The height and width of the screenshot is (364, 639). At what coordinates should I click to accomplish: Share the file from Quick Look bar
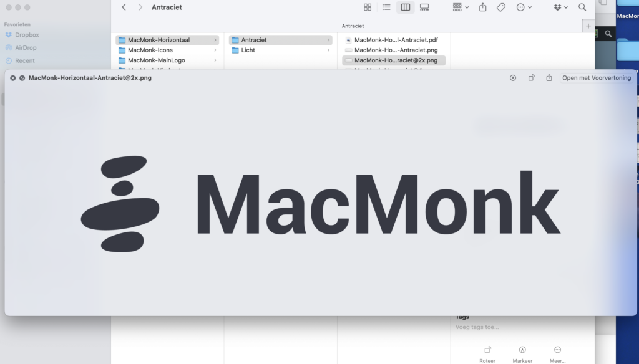click(x=549, y=78)
